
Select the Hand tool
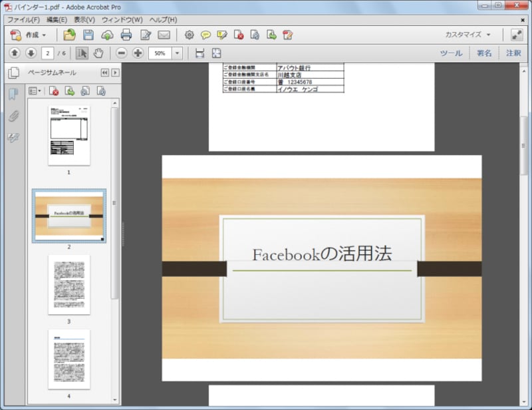(98, 53)
